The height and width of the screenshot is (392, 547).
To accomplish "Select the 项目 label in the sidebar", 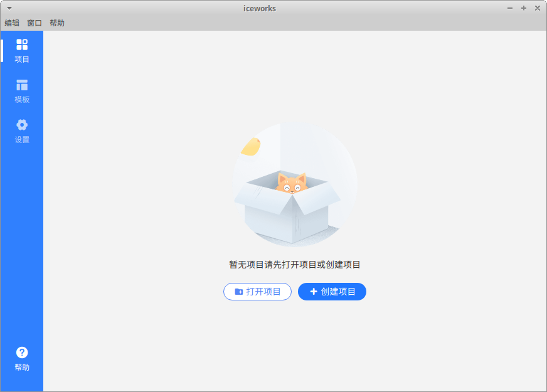I will tap(22, 59).
